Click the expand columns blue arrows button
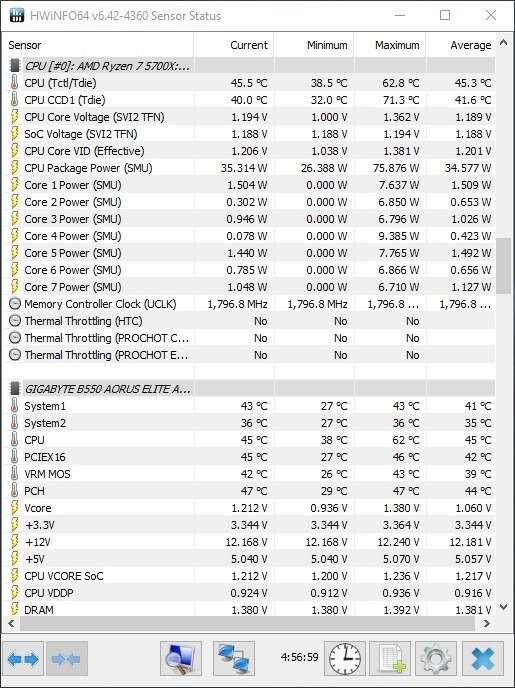The height and width of the screenshot is (688, 515). click(x=23, y=659)
